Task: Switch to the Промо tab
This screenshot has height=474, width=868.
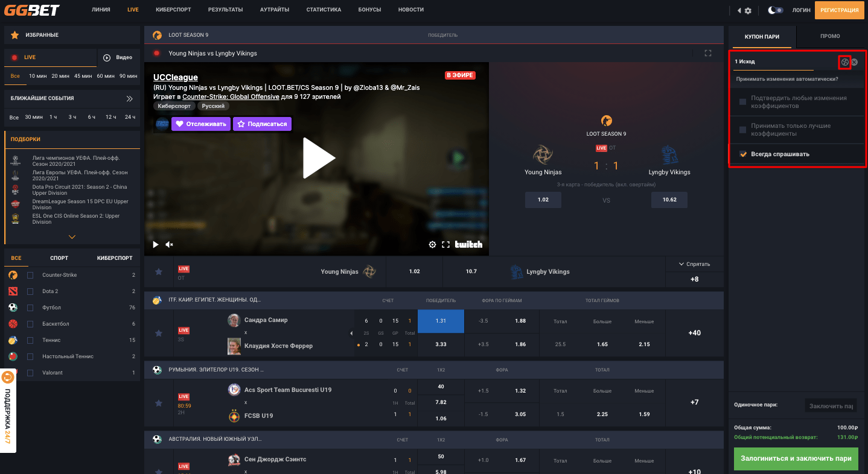Action: tap(830, 36)
